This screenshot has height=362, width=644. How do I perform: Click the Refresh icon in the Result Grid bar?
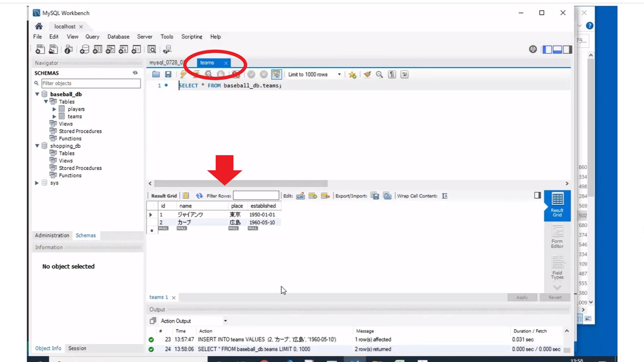(199, 196)
